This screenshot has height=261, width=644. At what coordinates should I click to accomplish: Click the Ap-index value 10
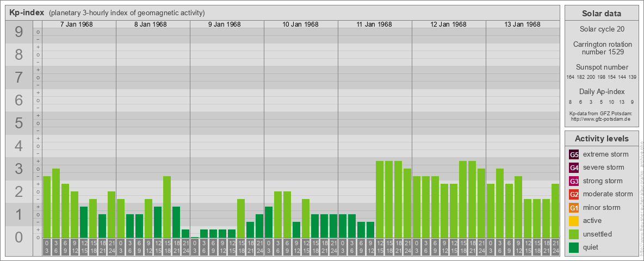612,102
